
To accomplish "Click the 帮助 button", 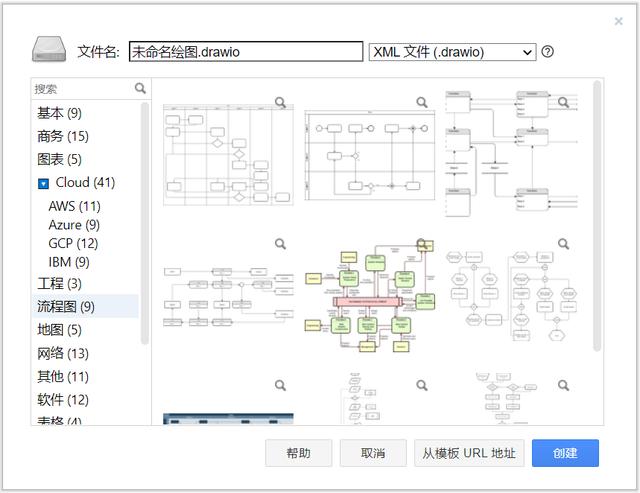I will [298, 453].
